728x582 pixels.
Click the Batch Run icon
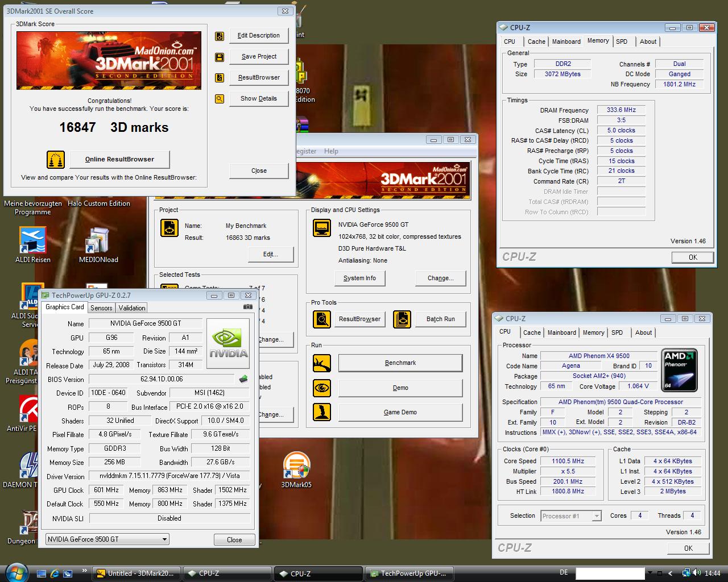[402, 319]
